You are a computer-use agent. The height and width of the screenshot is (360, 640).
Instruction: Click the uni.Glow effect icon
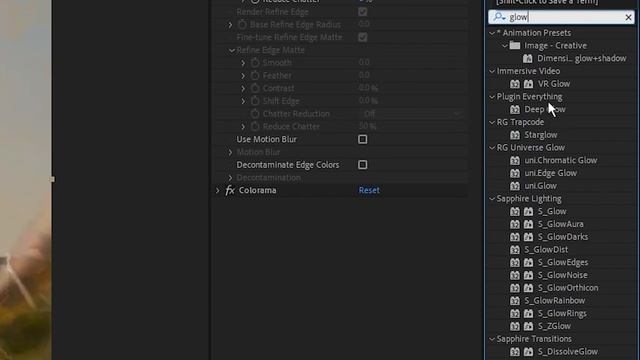[x=515, y=186]
